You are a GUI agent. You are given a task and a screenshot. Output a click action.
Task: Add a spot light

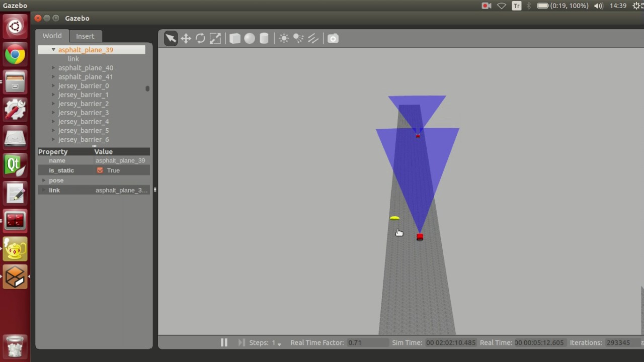click(x=298, y=39)
